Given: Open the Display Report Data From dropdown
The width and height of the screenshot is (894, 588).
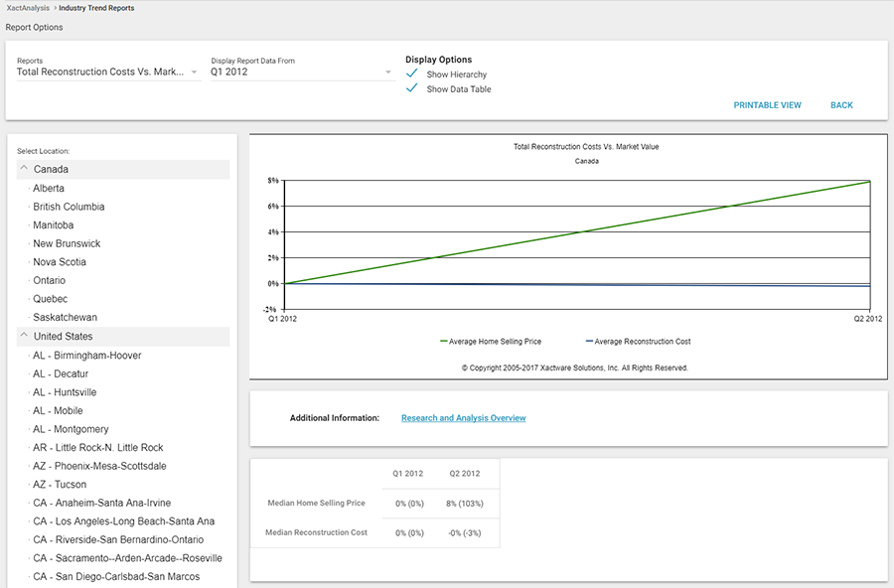Looking at the screenshot, I should click(x=301, y=73).
